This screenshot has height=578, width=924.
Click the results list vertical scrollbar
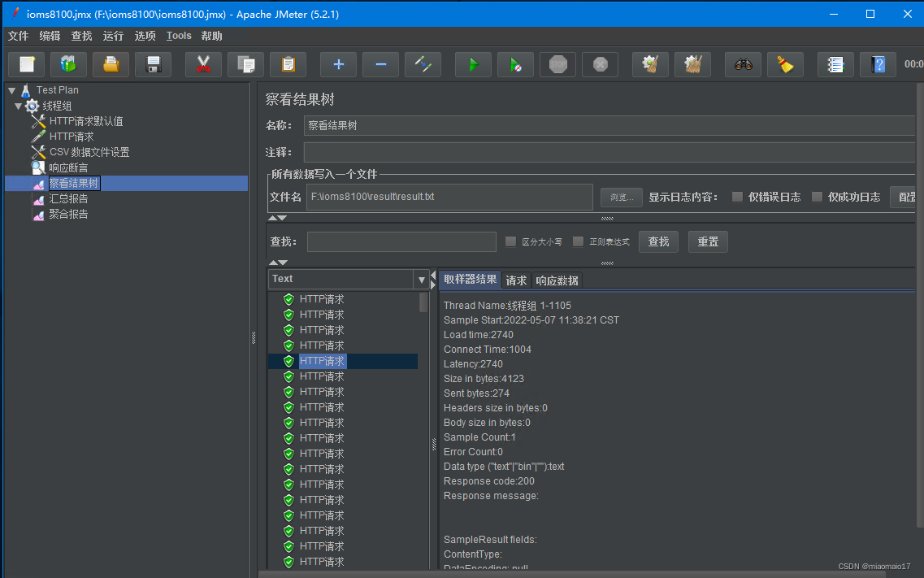click(423, 302)
